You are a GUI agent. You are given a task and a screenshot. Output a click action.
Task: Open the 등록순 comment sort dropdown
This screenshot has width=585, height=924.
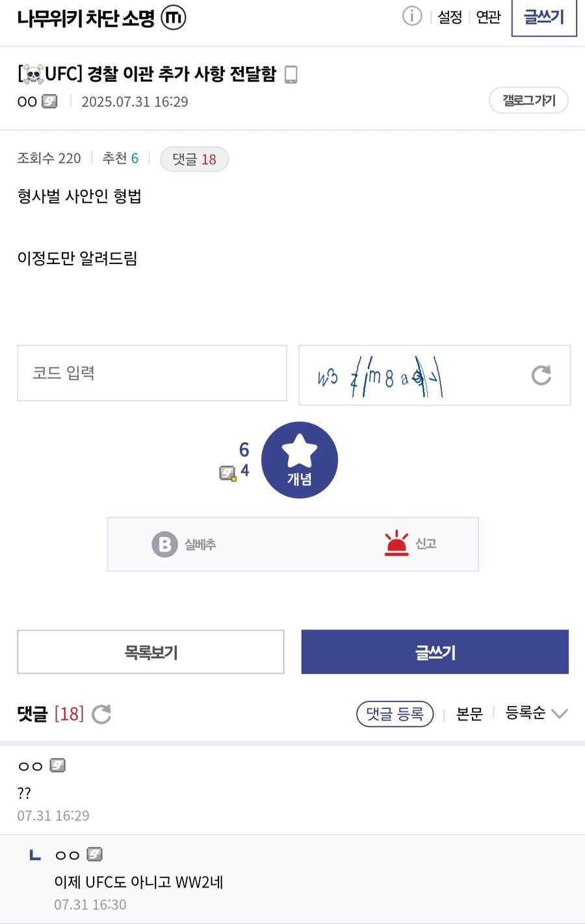(538, 713)
